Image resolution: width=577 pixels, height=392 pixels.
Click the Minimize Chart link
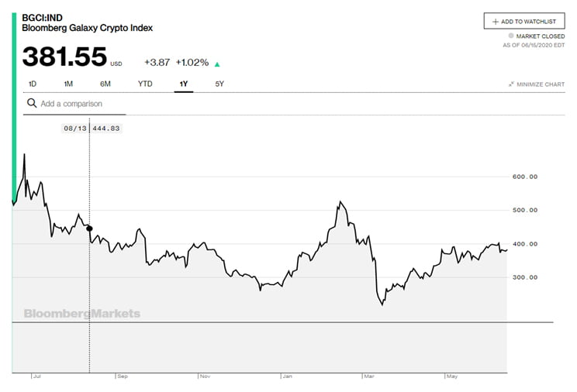[537, 84]
